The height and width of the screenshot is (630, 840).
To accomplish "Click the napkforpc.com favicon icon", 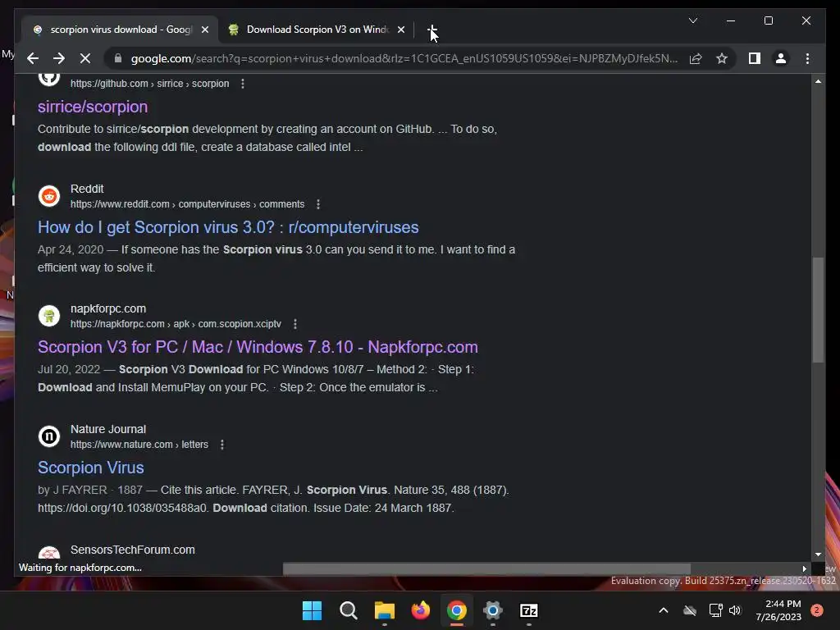I will 48,316.
